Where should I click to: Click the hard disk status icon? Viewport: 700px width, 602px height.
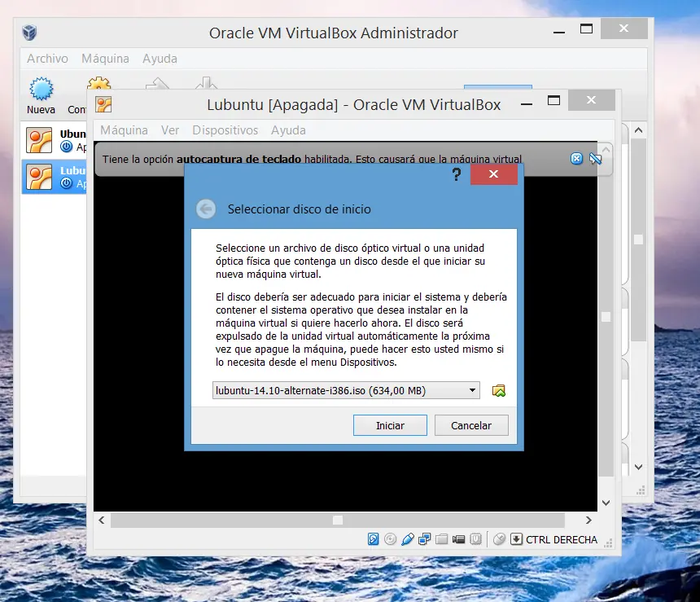[374, 538]
